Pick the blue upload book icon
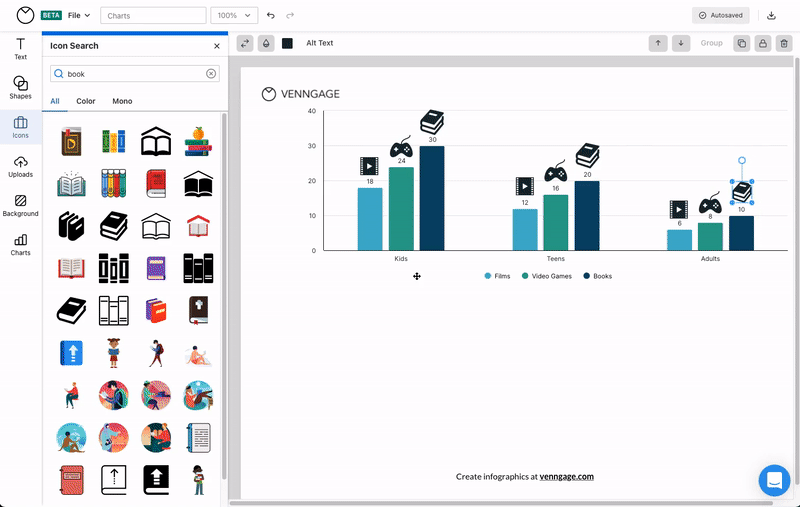Viewport: 800px width, 507px height. pos(71,352)
